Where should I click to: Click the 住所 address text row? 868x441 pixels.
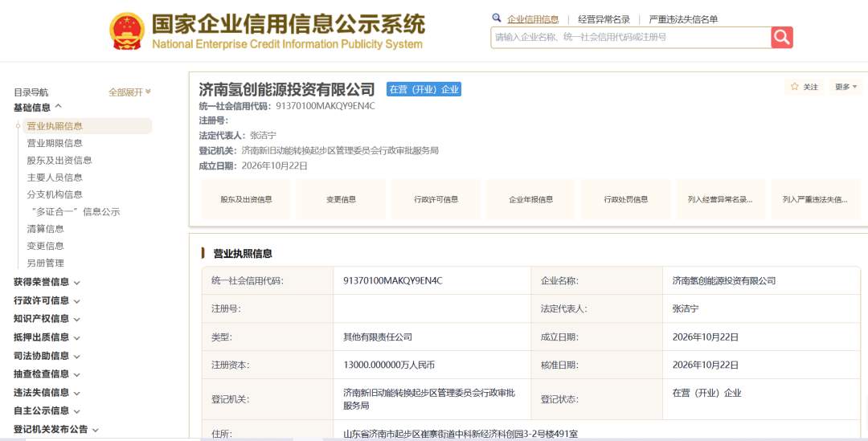[x=460, y=434]
